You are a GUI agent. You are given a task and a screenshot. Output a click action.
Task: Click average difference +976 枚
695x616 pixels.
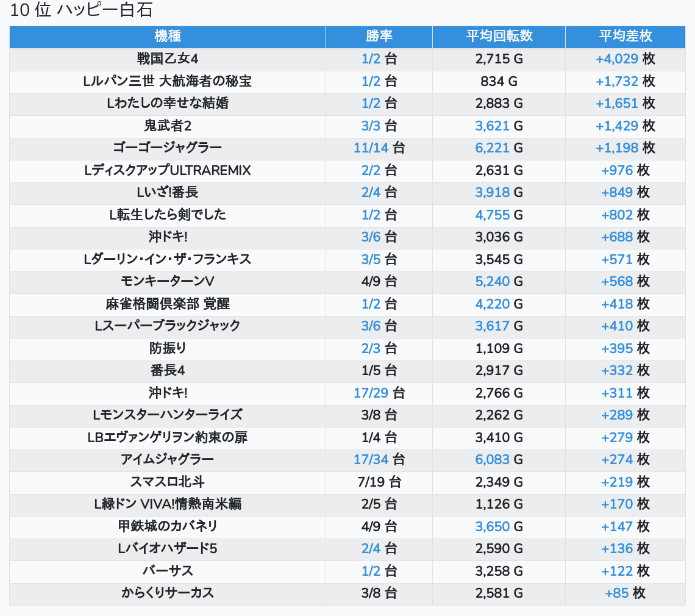pyautogui.click(x=625, y=170)
